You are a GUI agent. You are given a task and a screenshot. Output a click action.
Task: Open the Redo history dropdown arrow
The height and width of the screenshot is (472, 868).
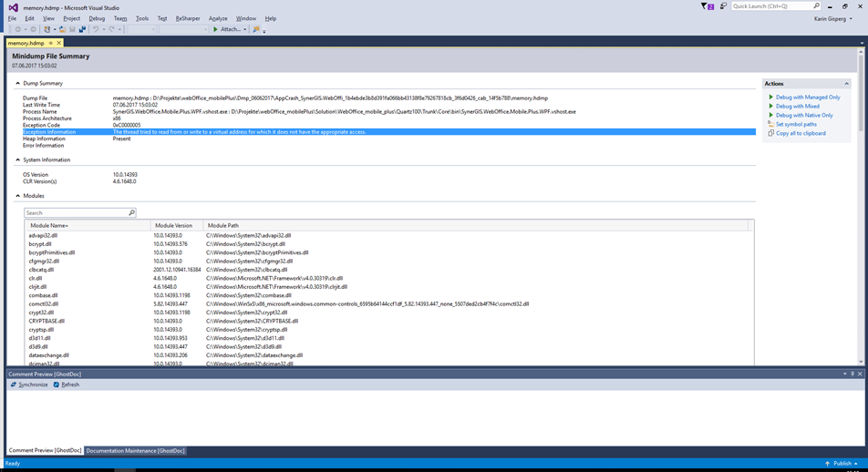click(119, 29)
